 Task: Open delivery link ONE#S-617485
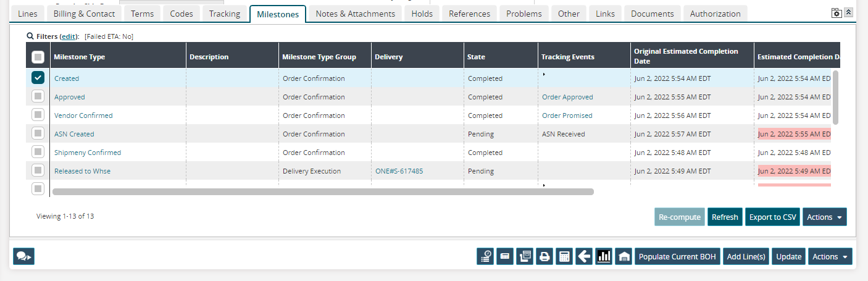point(399,171)
